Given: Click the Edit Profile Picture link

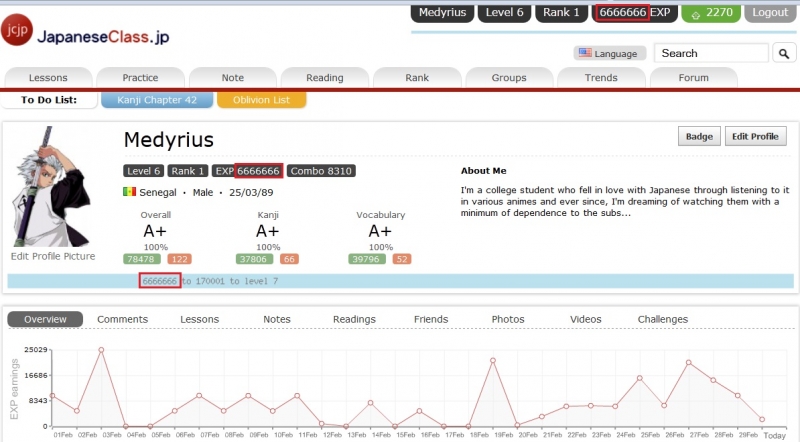Looking at the screenshot, I should pos(53,256).
